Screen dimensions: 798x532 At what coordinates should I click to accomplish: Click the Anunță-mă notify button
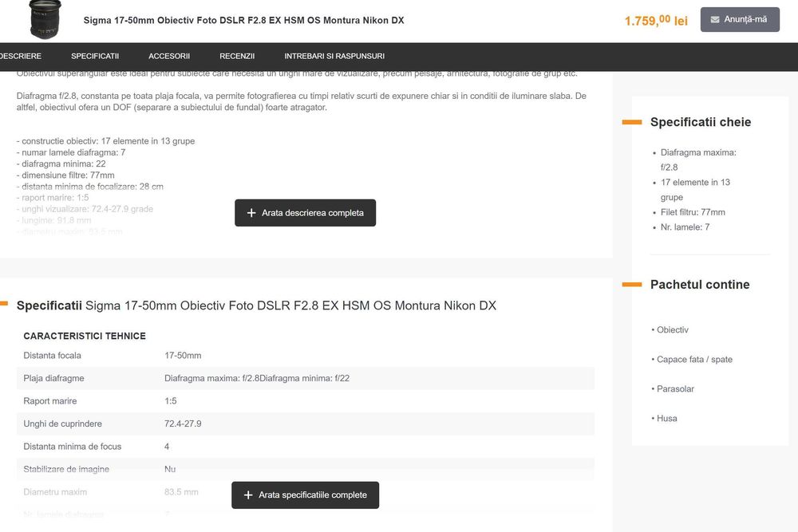[740, 19]
